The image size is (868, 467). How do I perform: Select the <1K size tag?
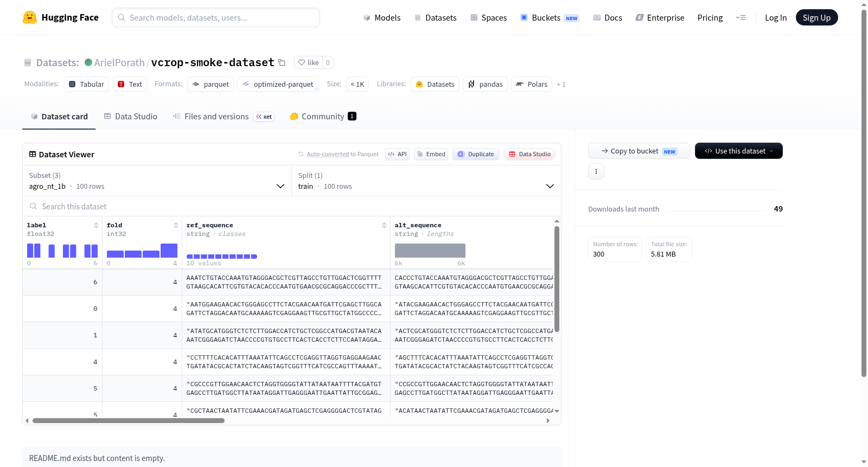pyautogui.click(x=358, y=84)
